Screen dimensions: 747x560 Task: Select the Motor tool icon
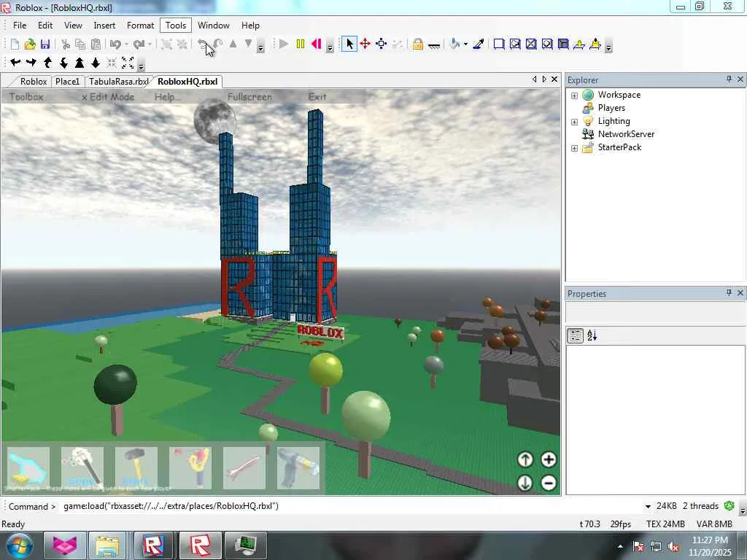click(x=595, y=44)
